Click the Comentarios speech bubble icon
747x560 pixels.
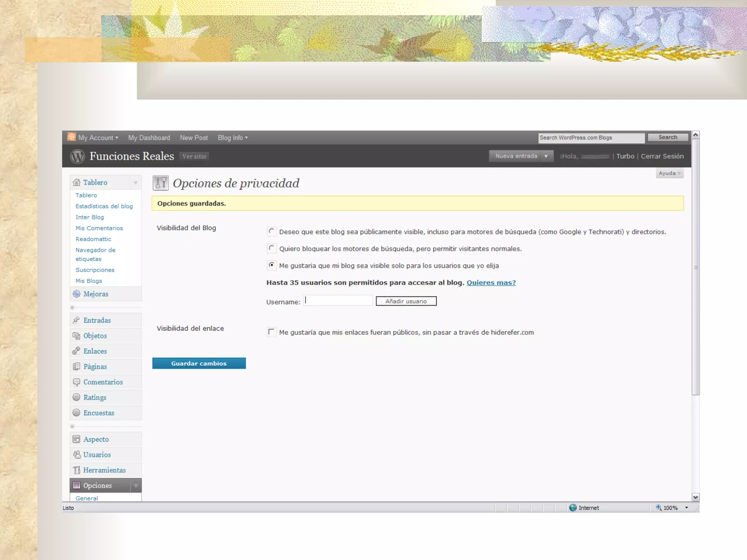[76, 382]
